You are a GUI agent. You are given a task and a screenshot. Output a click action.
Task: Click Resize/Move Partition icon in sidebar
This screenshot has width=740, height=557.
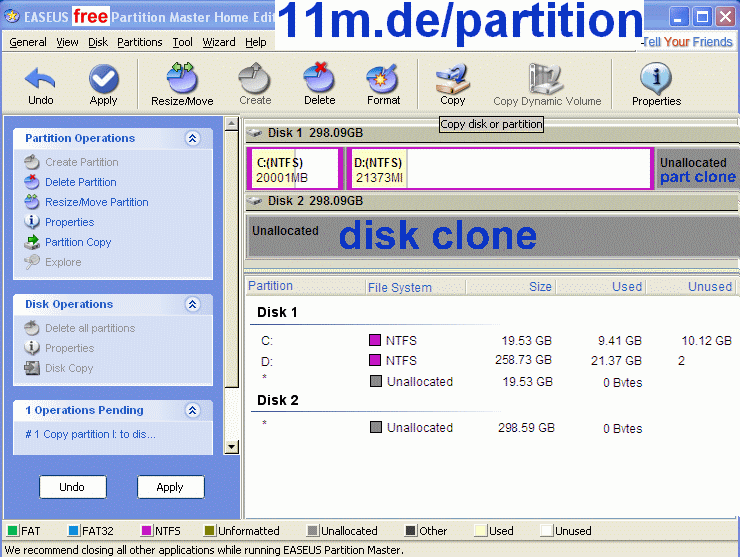pyautogui.click(x=32, y=202)
